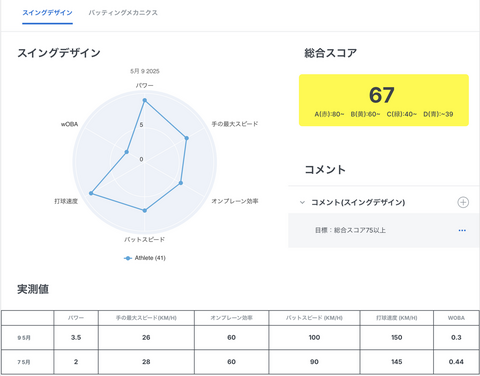Select the 目標：総合スコア75以上 comment text

click(x=350, y=230)
